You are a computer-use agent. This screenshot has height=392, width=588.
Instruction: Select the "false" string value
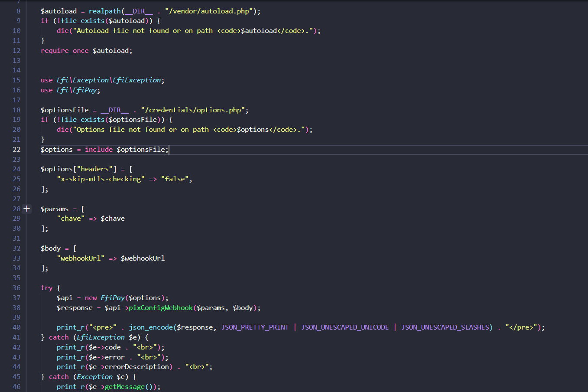tap(175, 179)
